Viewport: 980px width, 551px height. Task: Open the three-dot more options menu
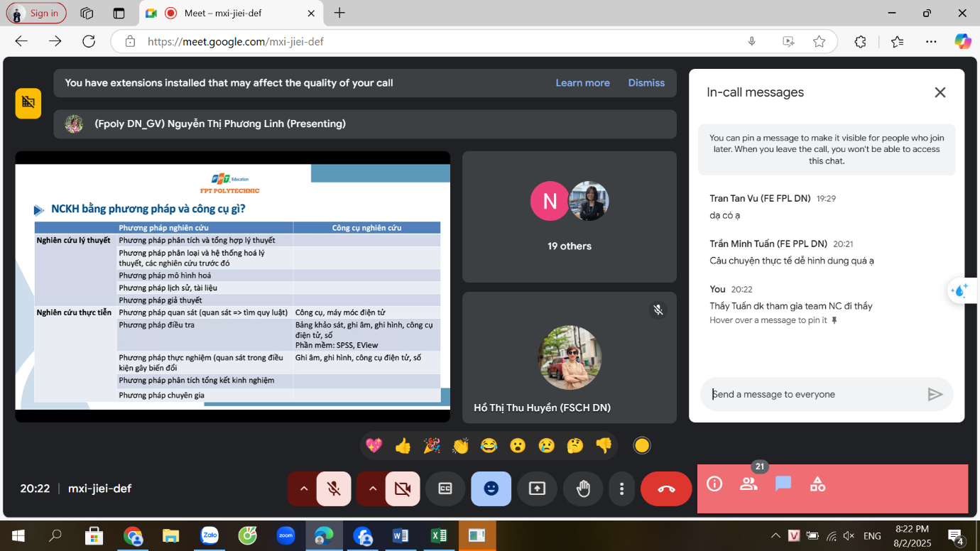[621, 489]
